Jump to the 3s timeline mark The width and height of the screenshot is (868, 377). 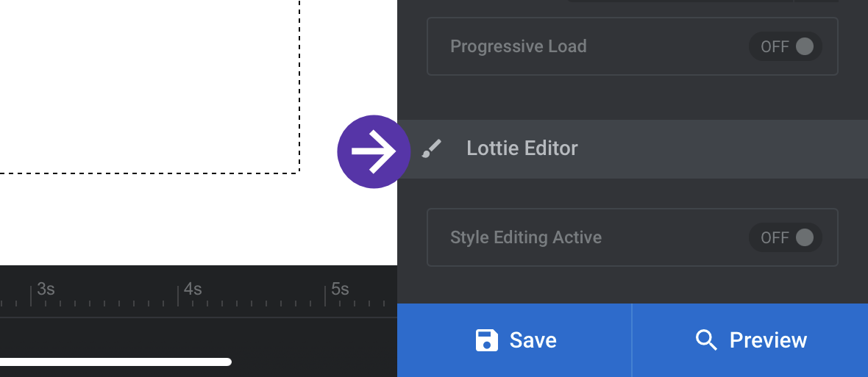[46, 289]
